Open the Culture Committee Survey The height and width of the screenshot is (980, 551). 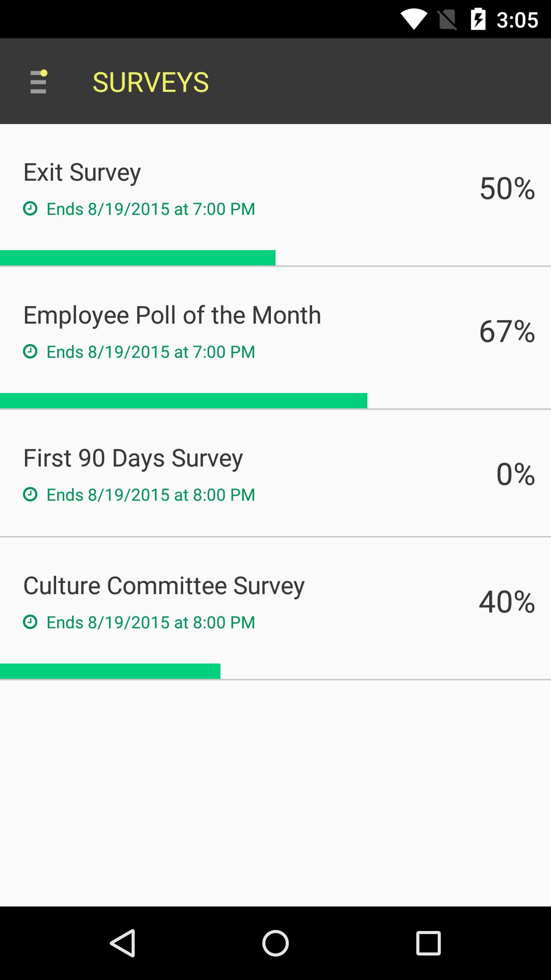(x=164, y=586)
